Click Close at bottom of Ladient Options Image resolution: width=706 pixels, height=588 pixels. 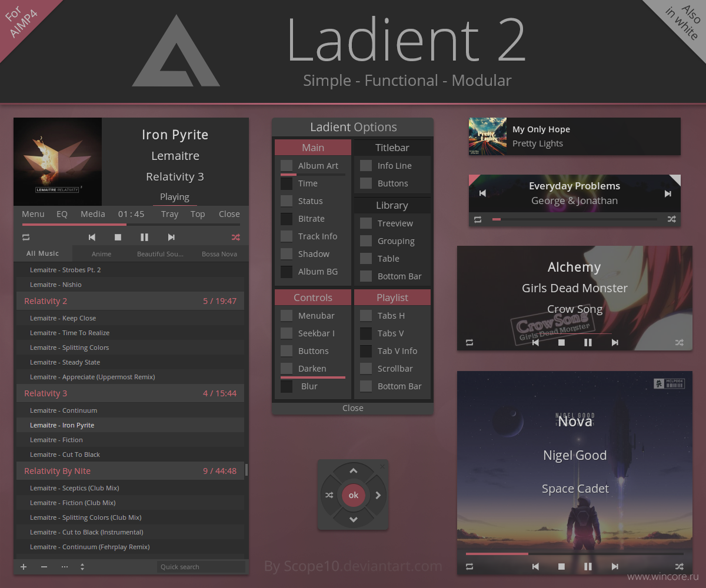click(x=353, y=408)
